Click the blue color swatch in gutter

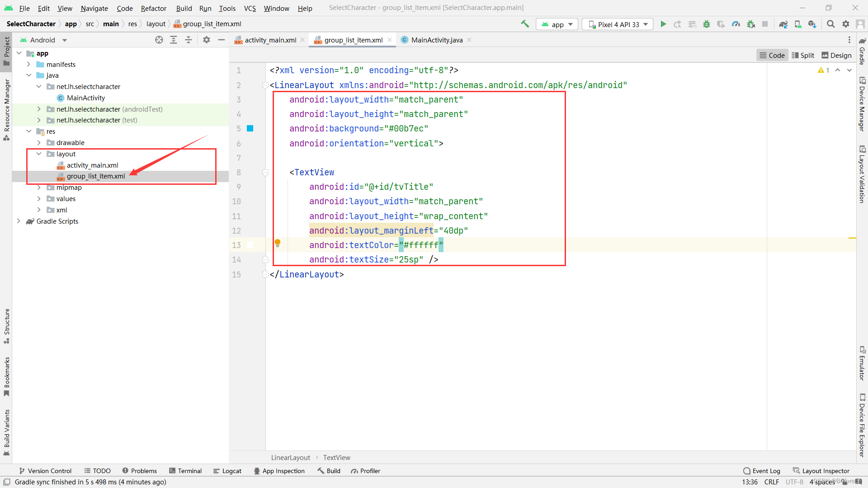click(250, 129)
